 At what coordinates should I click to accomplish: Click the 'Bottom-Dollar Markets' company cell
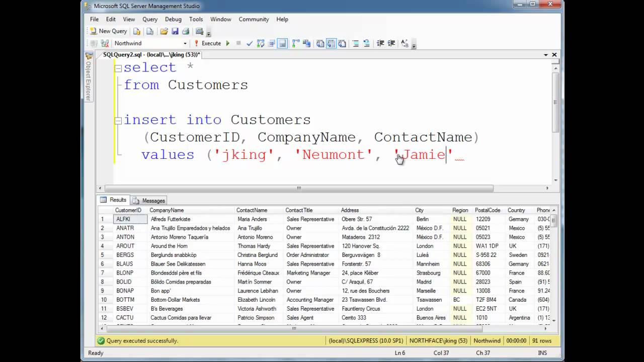192,300
